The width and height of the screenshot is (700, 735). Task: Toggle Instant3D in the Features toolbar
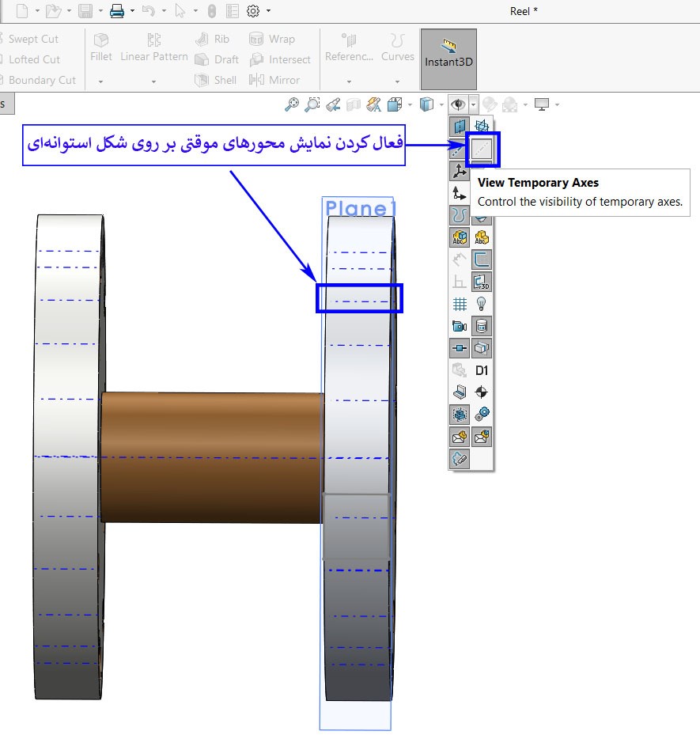point(448,58)
